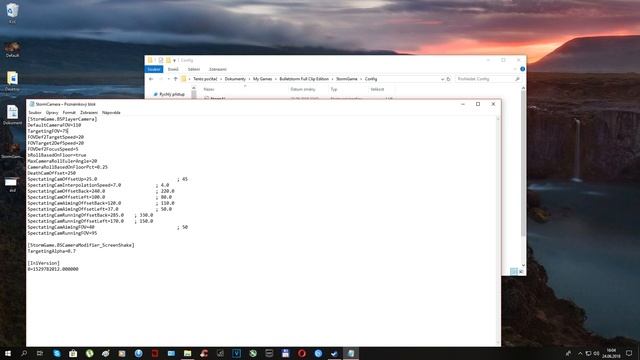Open Microsoft Store taskbar icon

click(73, 353)
